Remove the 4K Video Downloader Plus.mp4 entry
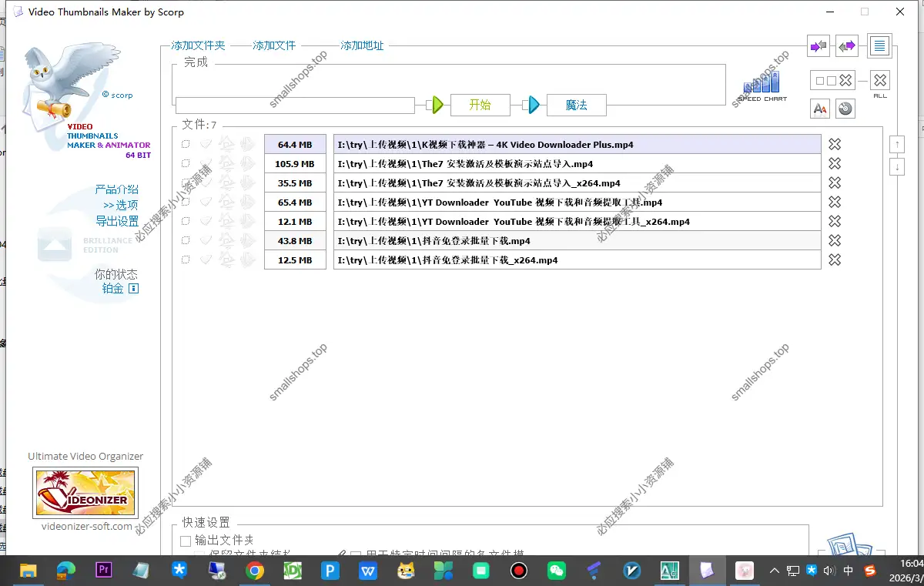This screenshot has width=924, height=586. pyautogui.click(x=835, y=144)
